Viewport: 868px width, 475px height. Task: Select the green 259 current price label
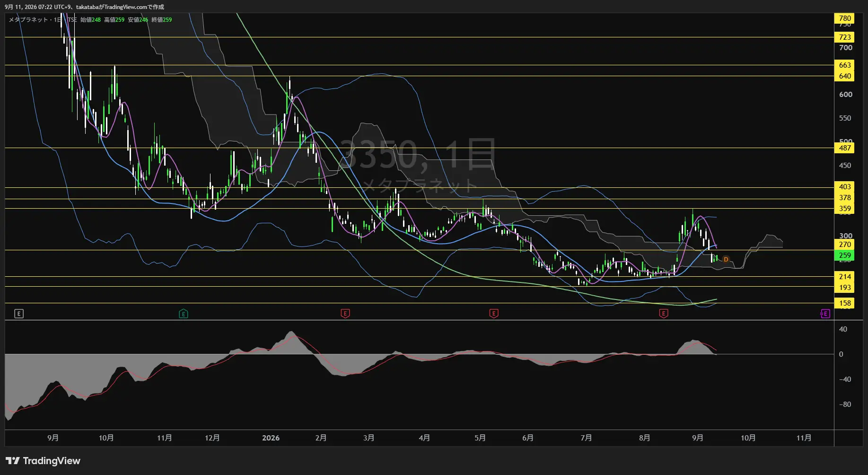(845, 255)
